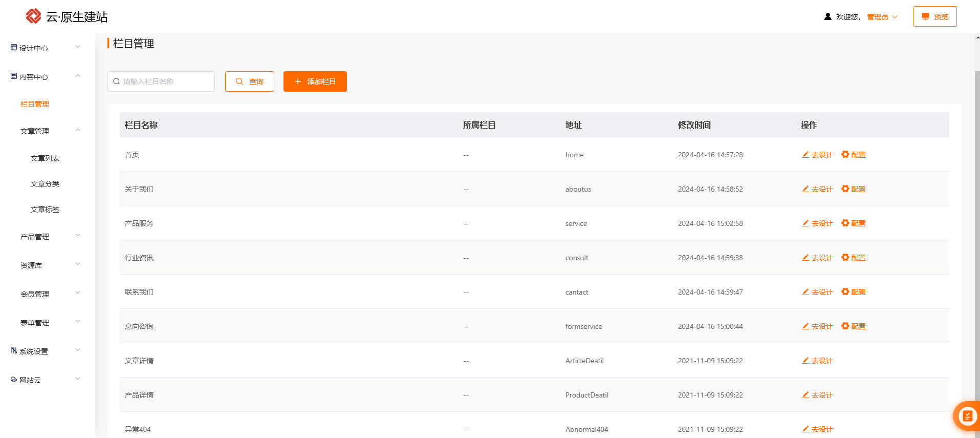Click the 系统设置 sidebar icon
Viewport: 980px width, 438px height.
click(14, 351)
